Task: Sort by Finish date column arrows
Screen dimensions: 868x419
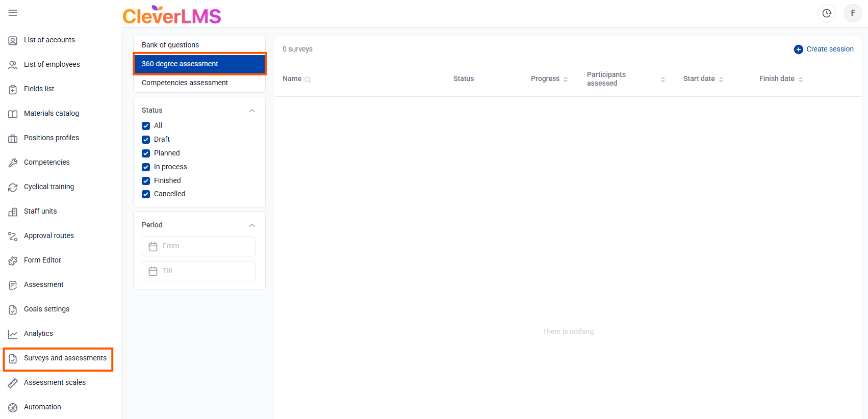Action: [x=801, y=79]
